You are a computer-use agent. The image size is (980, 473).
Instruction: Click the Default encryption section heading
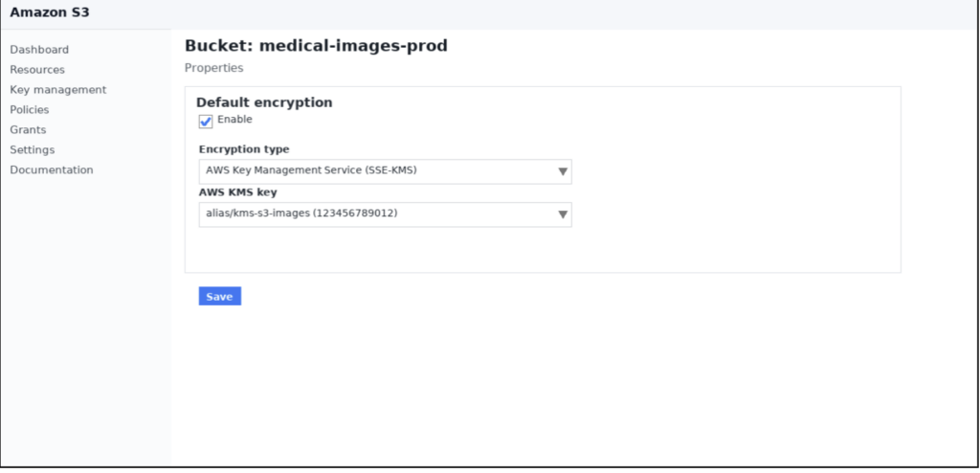264,102
